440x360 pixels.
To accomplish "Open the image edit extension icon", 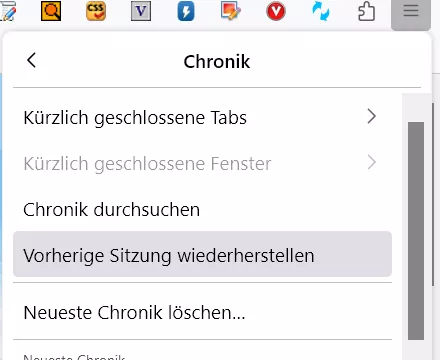I will (x=231, y=11).
